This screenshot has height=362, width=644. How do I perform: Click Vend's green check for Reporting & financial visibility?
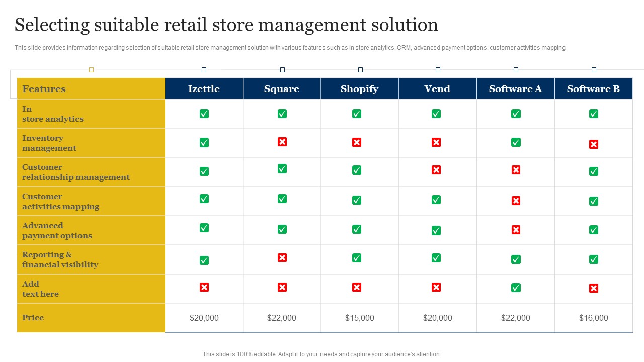(x=436, y=258)
